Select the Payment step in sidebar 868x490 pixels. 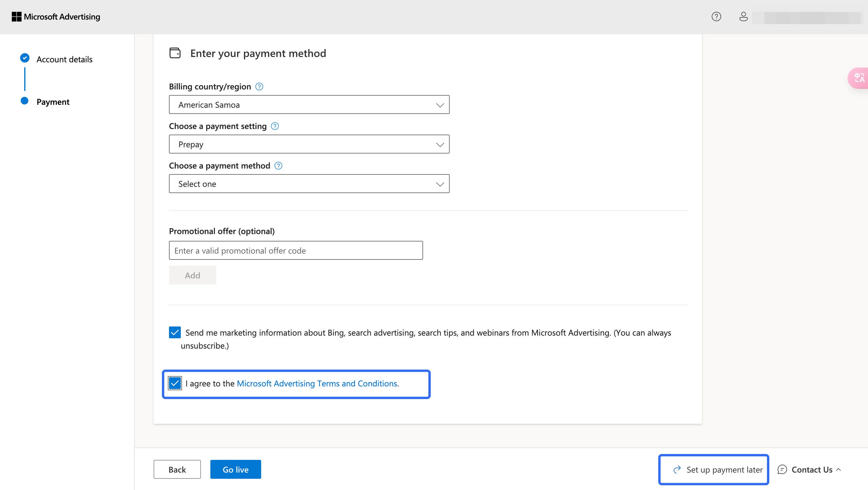click(53, 102)
